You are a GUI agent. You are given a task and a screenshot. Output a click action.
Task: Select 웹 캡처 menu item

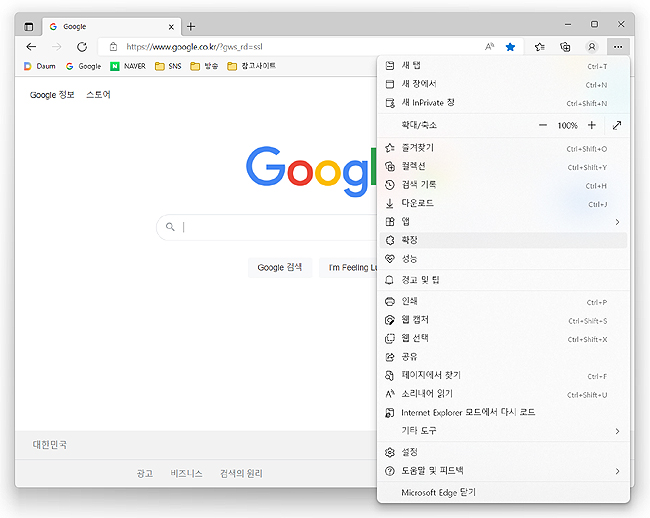pyautogui.click(x=503, y=320)
